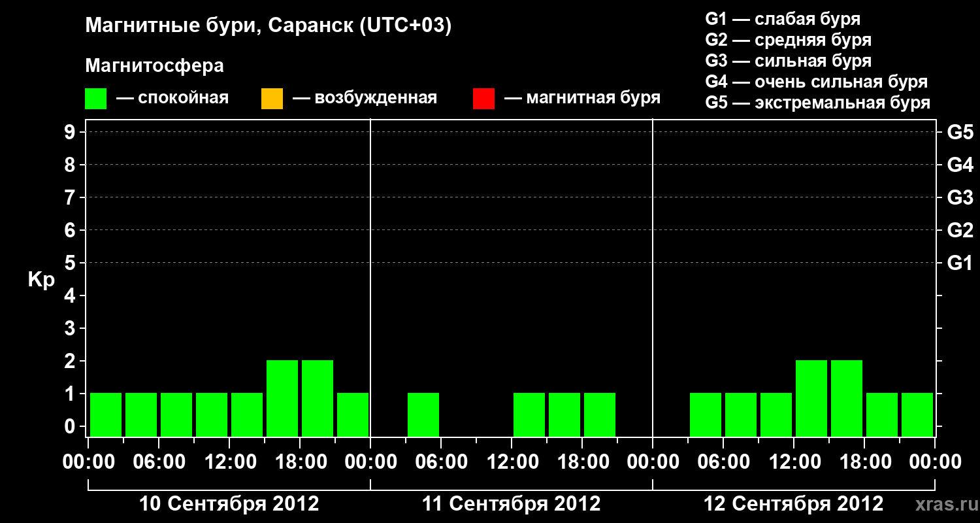
Task: Click the '10 Сентября 2012' date label
Action: (229, 503)
